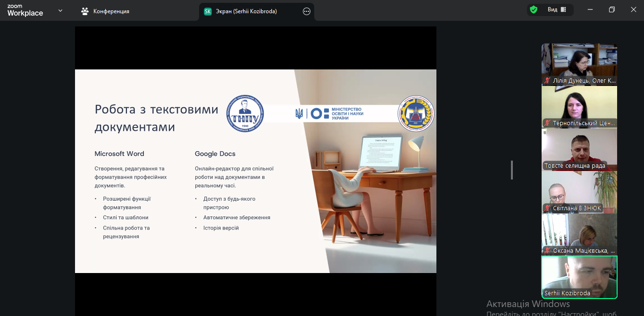Switch to the Конференция tab

click(105, 11)
